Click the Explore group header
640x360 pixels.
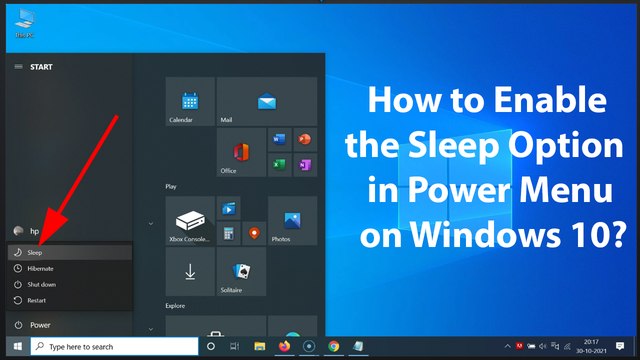(x=175, y=306)
